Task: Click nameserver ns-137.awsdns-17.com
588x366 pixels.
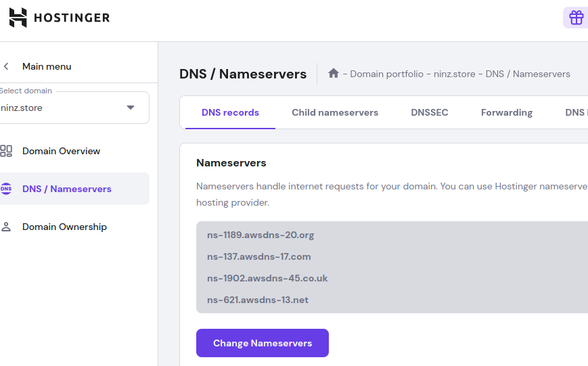Action: click(258, 257)
